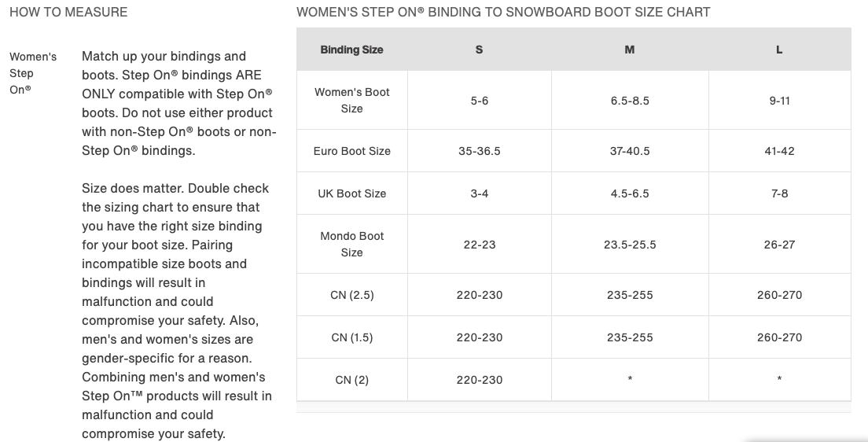The width and height of the screenshot is (868, 442).
Task: Click the Women's Step On label
Action: [x=33, y=73]
